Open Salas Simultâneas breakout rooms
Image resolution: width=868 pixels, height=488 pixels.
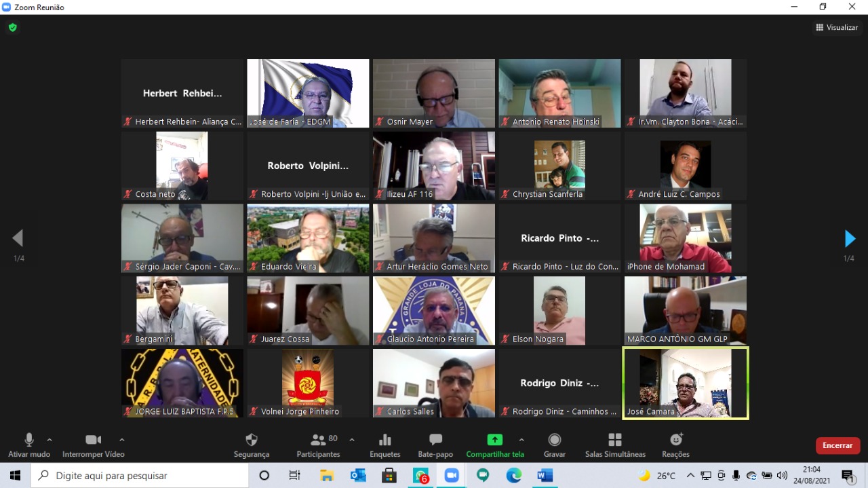[615, 440]
